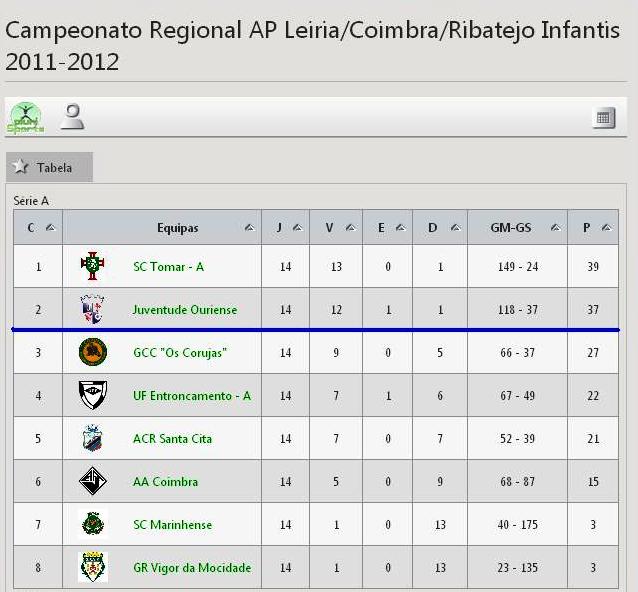Sort table by the C column arrow
Screen dimensions: 638x592
point(50,227)
